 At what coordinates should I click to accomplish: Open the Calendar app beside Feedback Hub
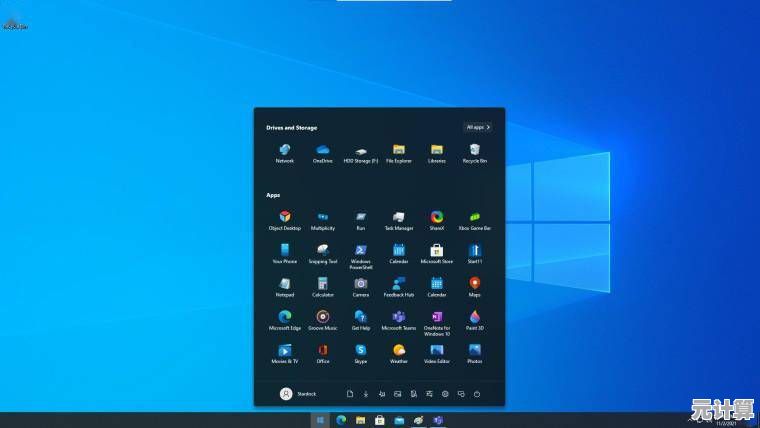click(437, 287)
